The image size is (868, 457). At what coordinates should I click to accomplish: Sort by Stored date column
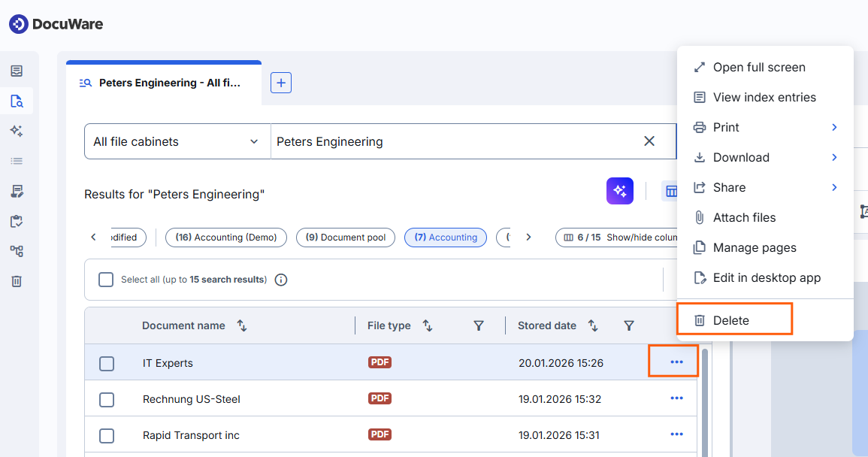tap(593, 325)
